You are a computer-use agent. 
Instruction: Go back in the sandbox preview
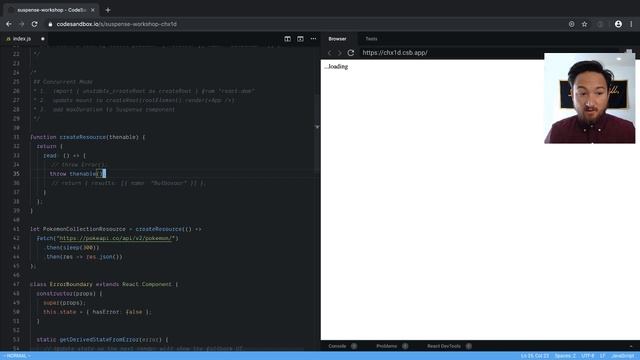330,53
